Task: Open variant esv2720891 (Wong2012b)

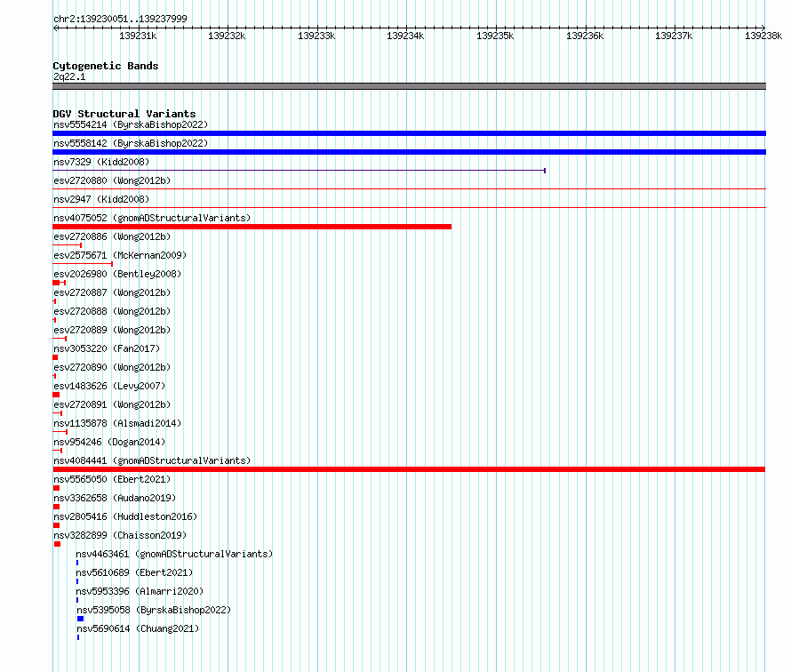Action: coord(112,404)
